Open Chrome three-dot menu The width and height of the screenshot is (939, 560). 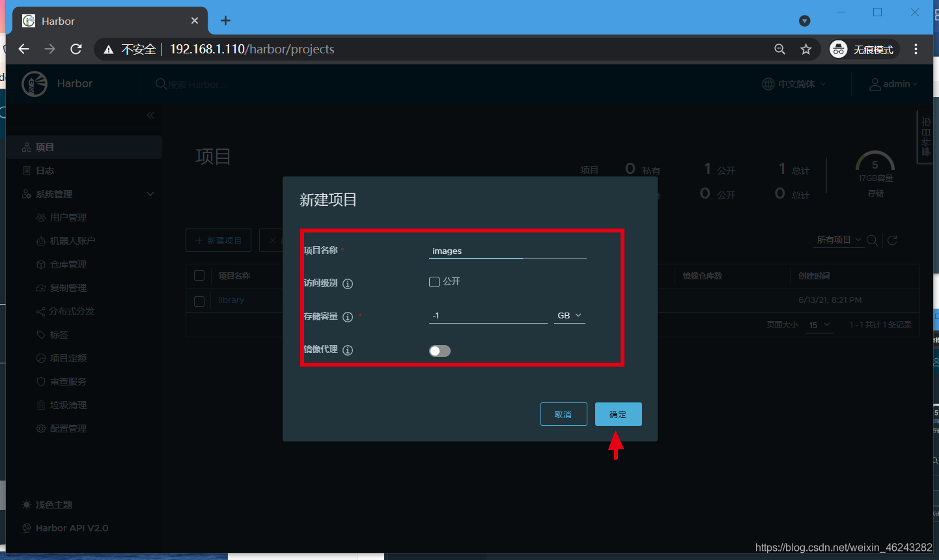(x=916, y=49)
